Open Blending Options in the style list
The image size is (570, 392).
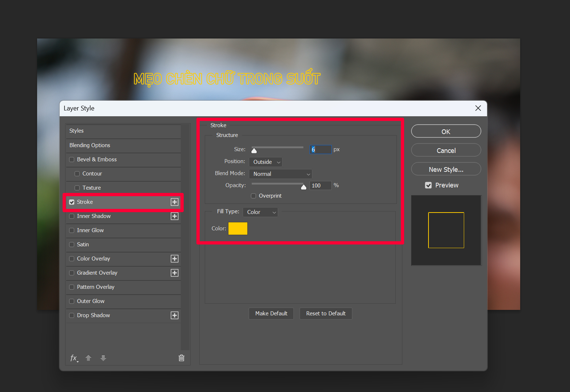coord(89,145)
